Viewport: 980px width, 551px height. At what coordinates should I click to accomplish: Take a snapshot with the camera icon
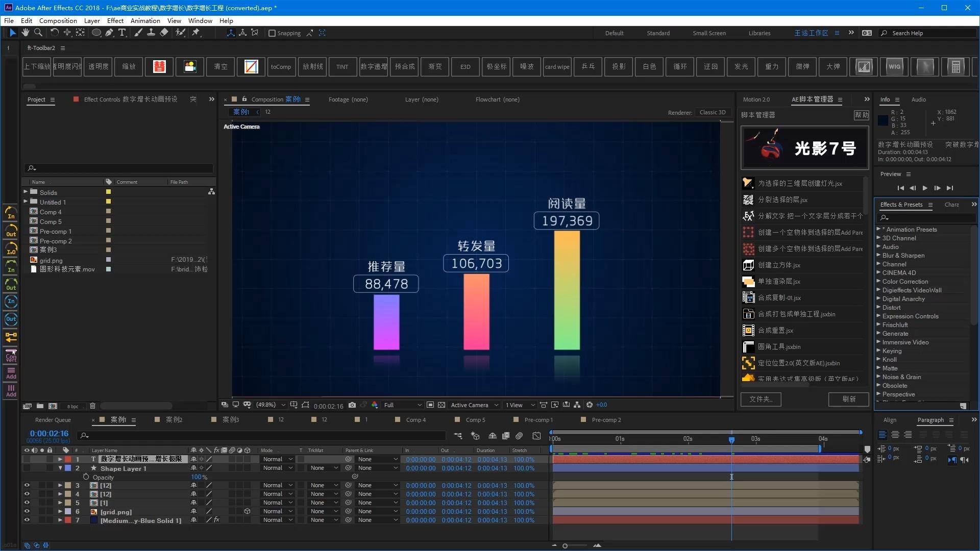(352, 405)
